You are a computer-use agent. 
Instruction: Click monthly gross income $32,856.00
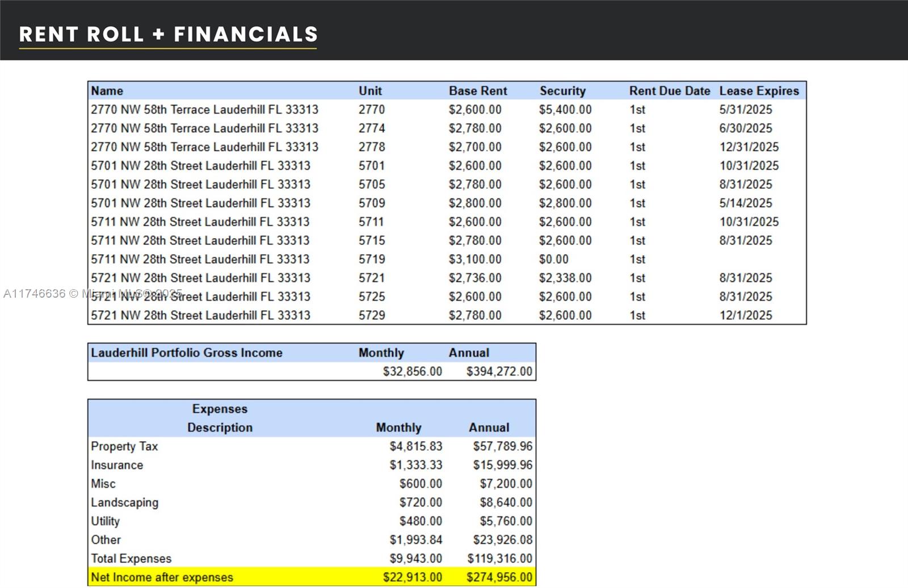(412, 371)
